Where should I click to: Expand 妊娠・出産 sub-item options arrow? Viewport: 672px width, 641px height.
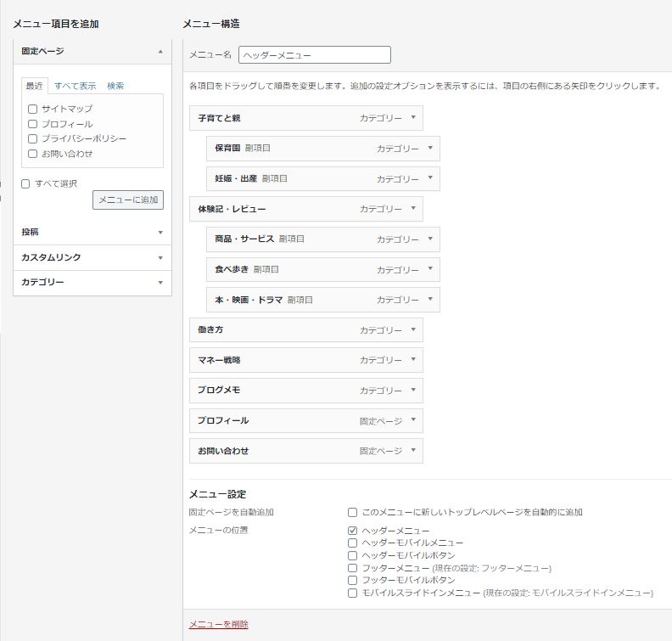coord(430,177)
